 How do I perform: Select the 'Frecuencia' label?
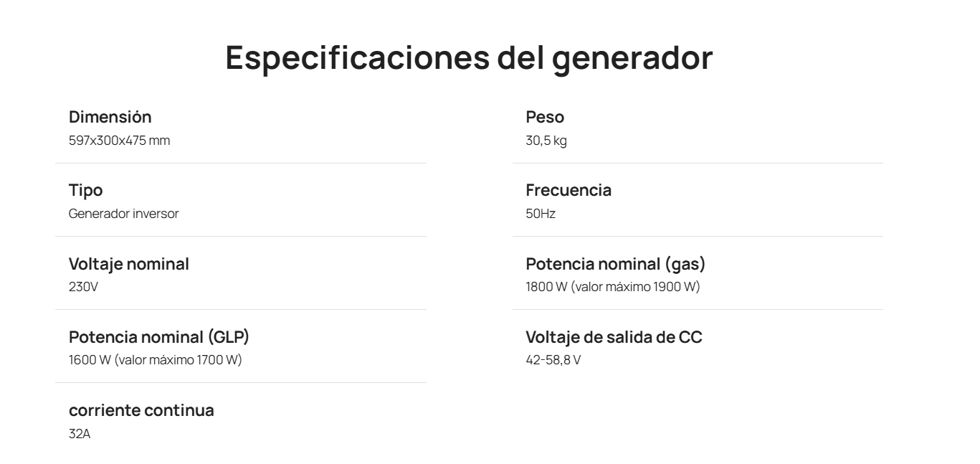569,190
